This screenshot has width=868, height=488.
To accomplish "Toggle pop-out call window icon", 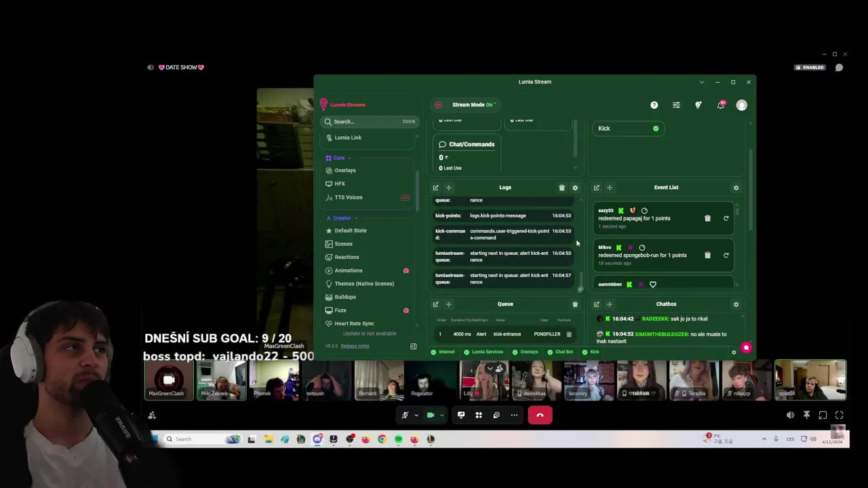I will click(x=823, y=415).
